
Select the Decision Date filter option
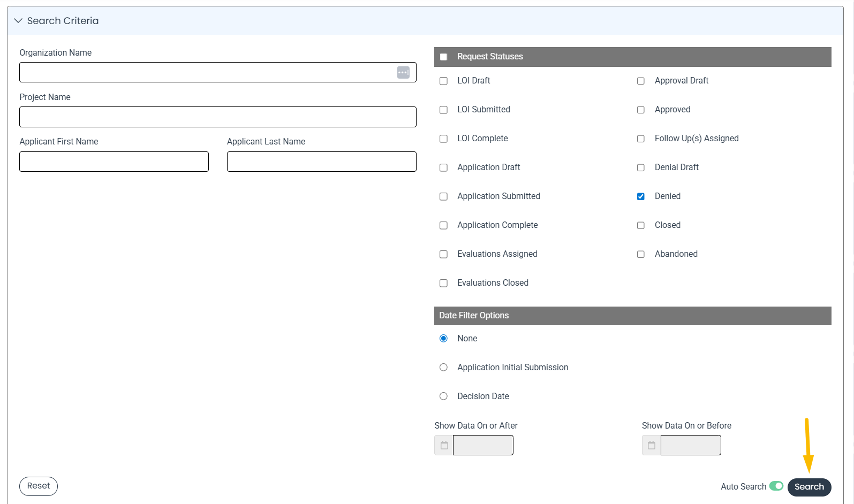(443, 396)
